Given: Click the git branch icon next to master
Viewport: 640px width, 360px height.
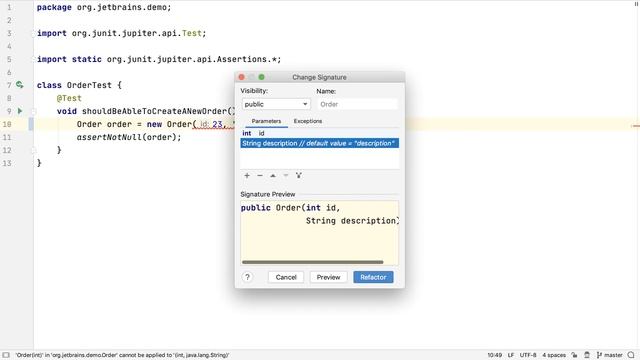Looking at the screenshot, I should (599, 355).
